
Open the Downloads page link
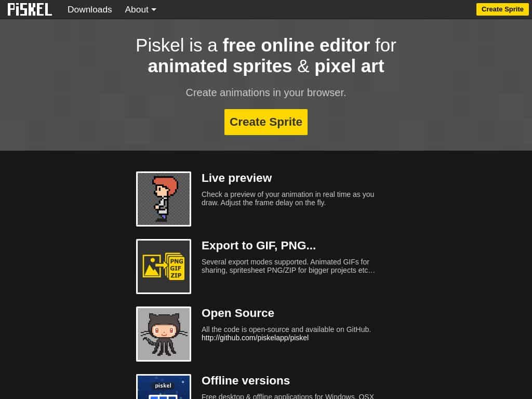coord(89,9)
